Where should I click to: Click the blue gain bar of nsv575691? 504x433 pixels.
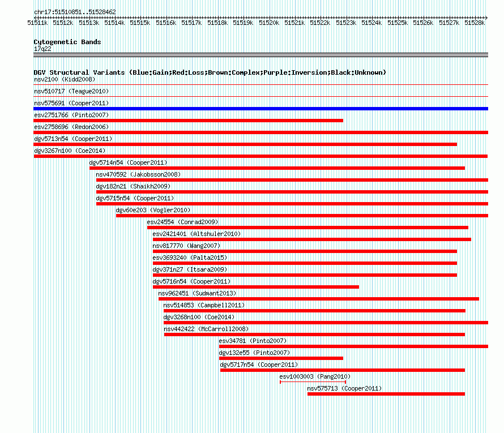pos(260,109)
